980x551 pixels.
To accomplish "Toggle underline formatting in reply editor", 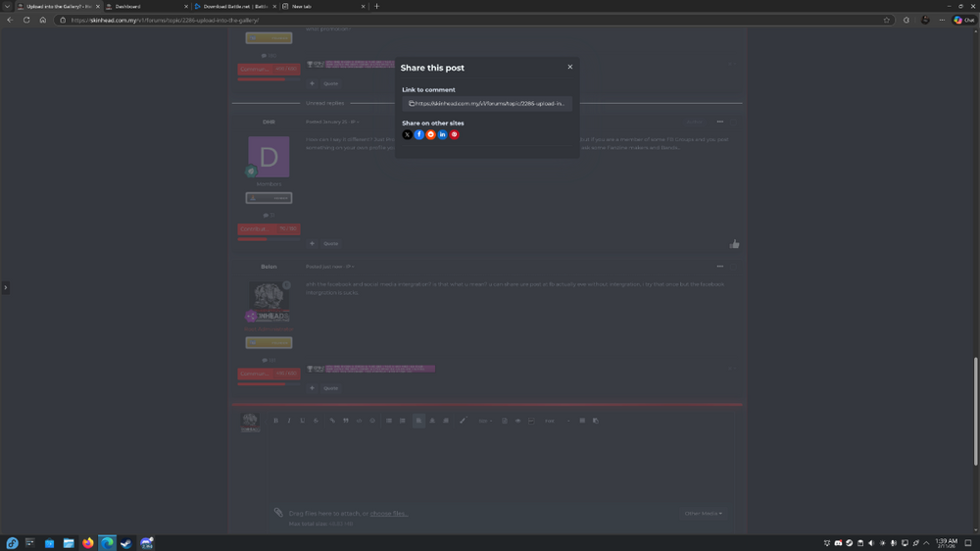I will pos(302,421).
